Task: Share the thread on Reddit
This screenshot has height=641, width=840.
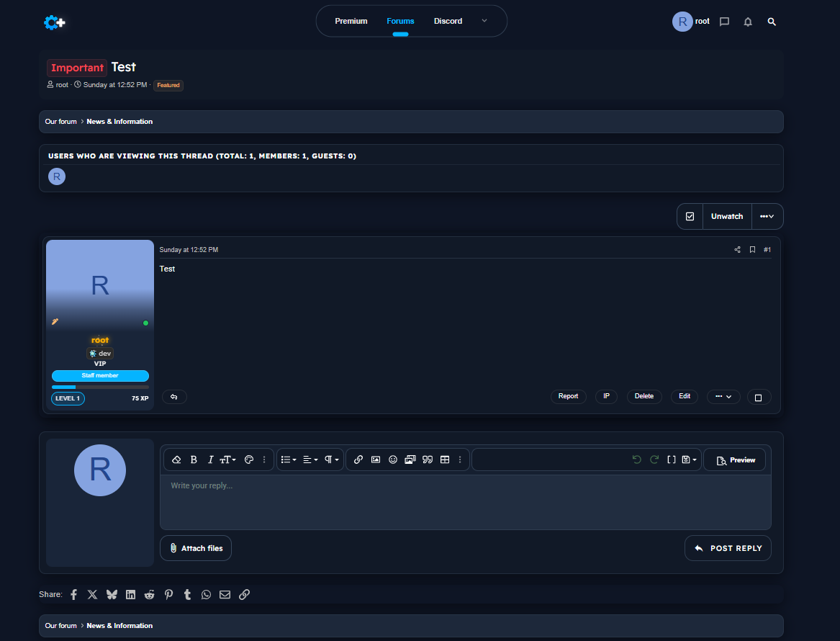Action: (149, 594)
